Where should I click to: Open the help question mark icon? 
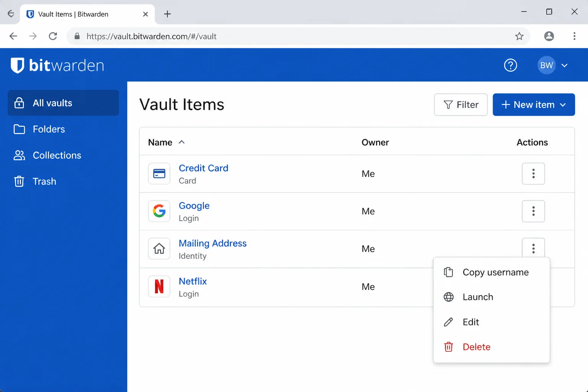(x=510, y=65)
